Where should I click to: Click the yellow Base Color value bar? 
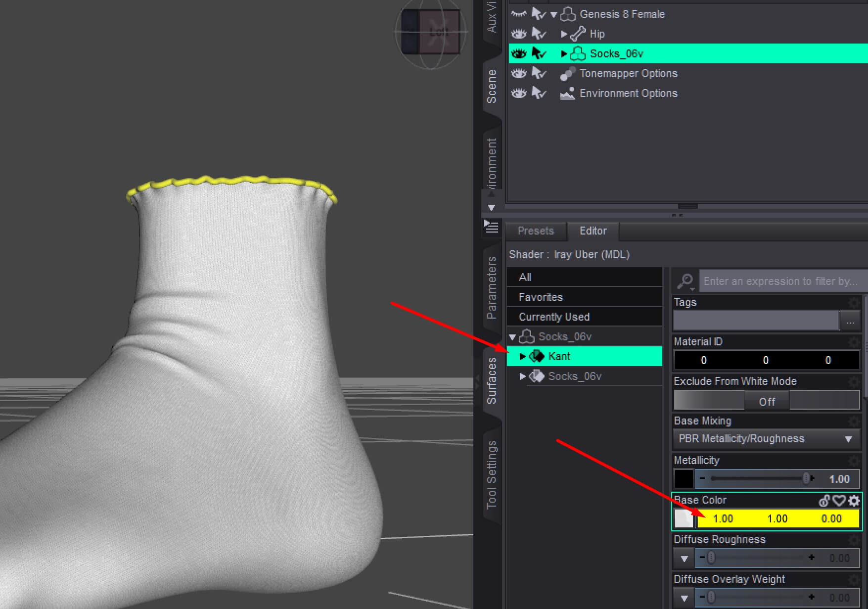tap(777, 518)
